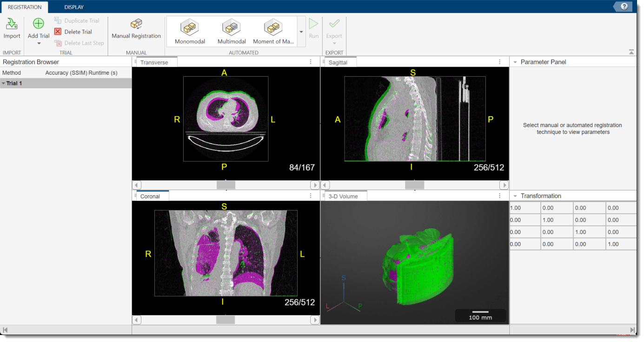Click the Duplicate Trial button
The width and height of the screenshot is (644, 342).
click(77, 21)
